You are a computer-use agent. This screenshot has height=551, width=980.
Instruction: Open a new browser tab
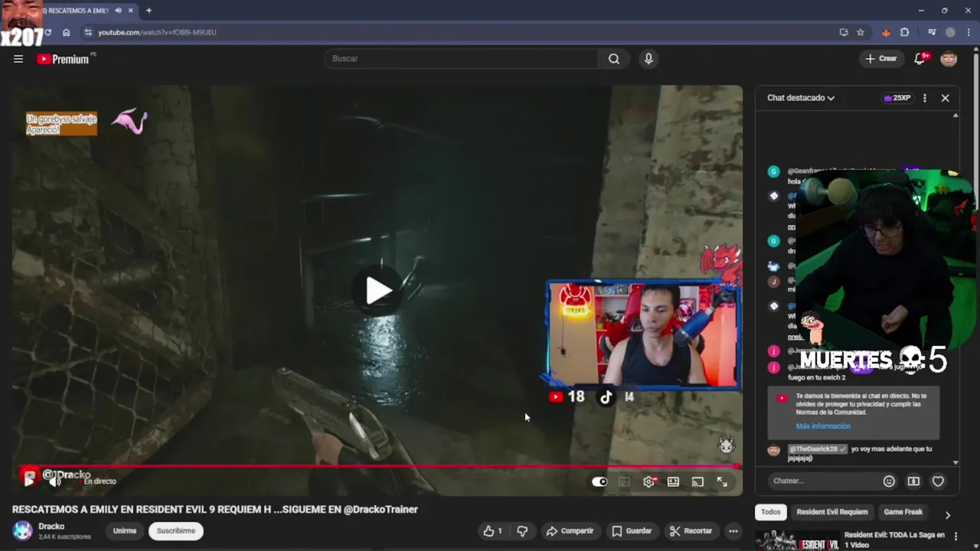pyautogui.click(x=149, y=11)
